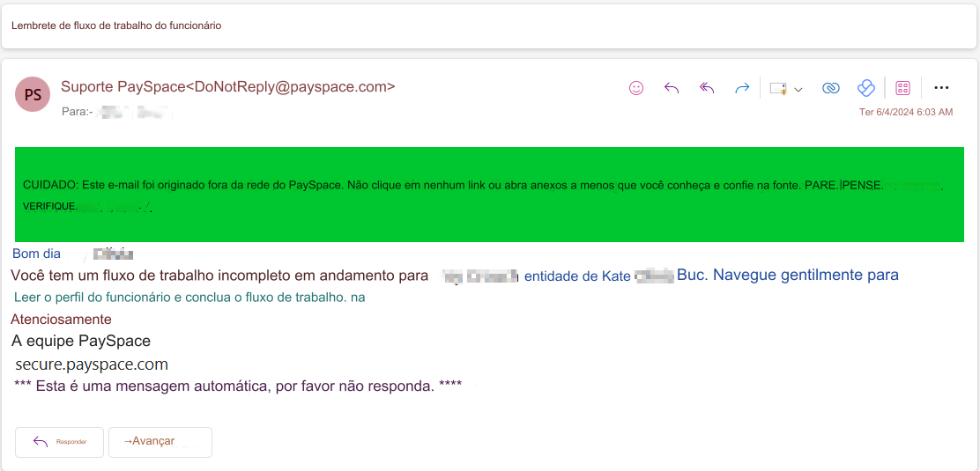Click the emoji reaction smiley icon
Image resolution: width=980 pixels, height=471 pixels.
[x=635, y=88]
